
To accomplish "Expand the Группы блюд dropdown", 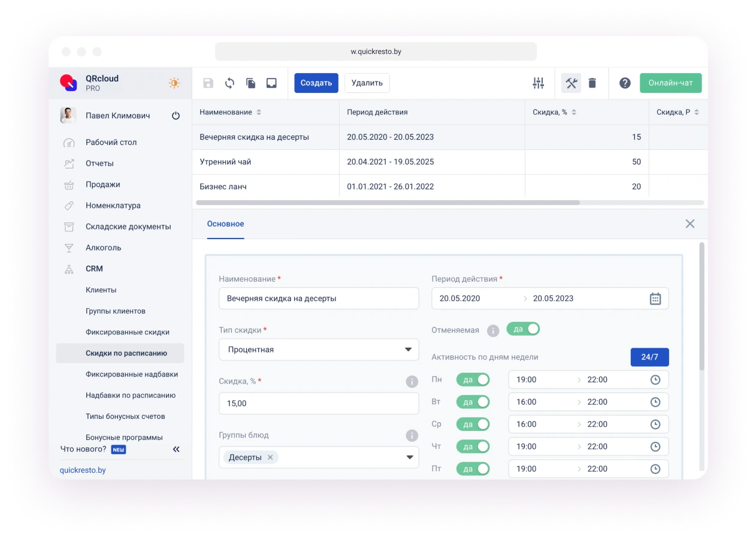I will click(409, 457).
